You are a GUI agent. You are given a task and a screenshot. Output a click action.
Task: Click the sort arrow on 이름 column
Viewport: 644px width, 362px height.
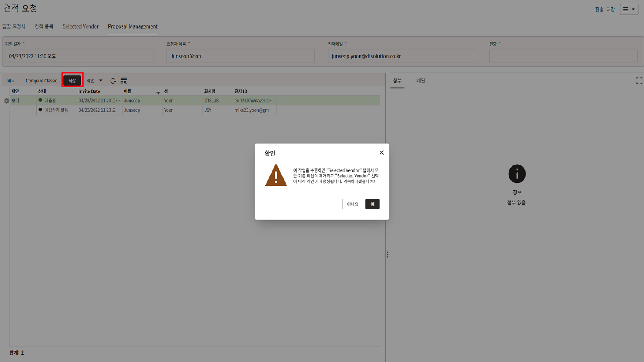[x=158, y=93]
